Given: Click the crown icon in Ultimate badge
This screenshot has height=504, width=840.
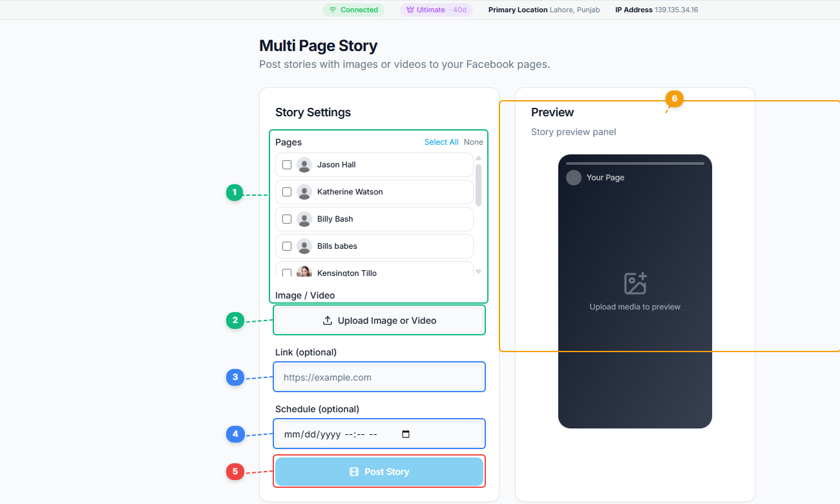Looking at the screenshot, I should click(x=410, y=10).
